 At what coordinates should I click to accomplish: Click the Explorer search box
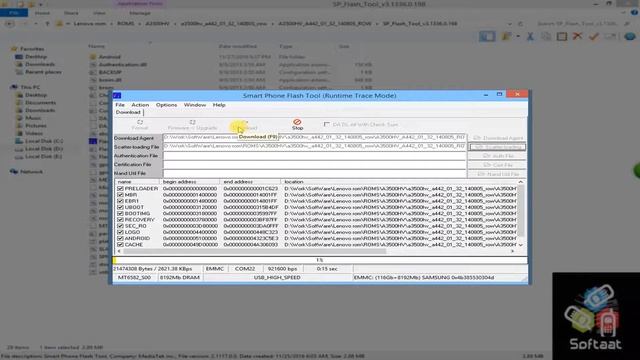584,24
